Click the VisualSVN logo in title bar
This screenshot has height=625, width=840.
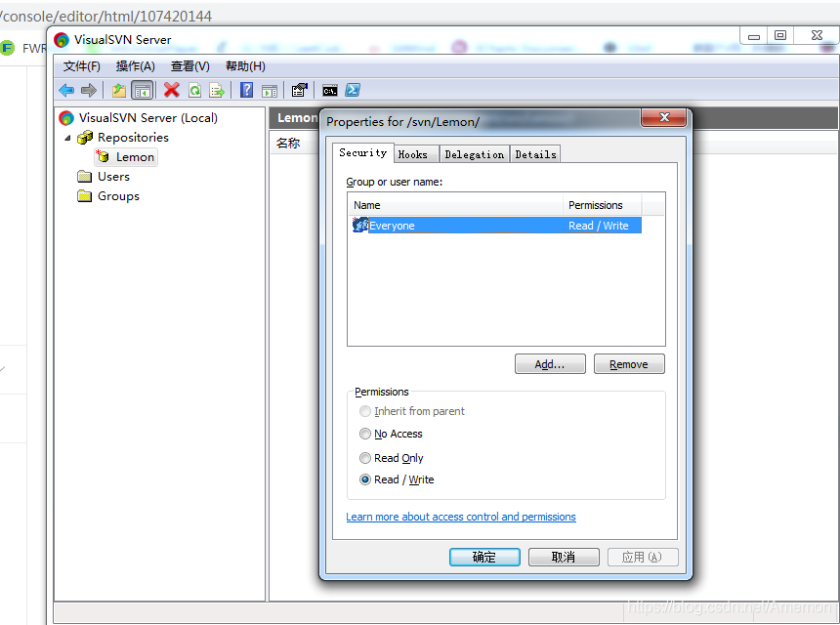tap(62, 40)
